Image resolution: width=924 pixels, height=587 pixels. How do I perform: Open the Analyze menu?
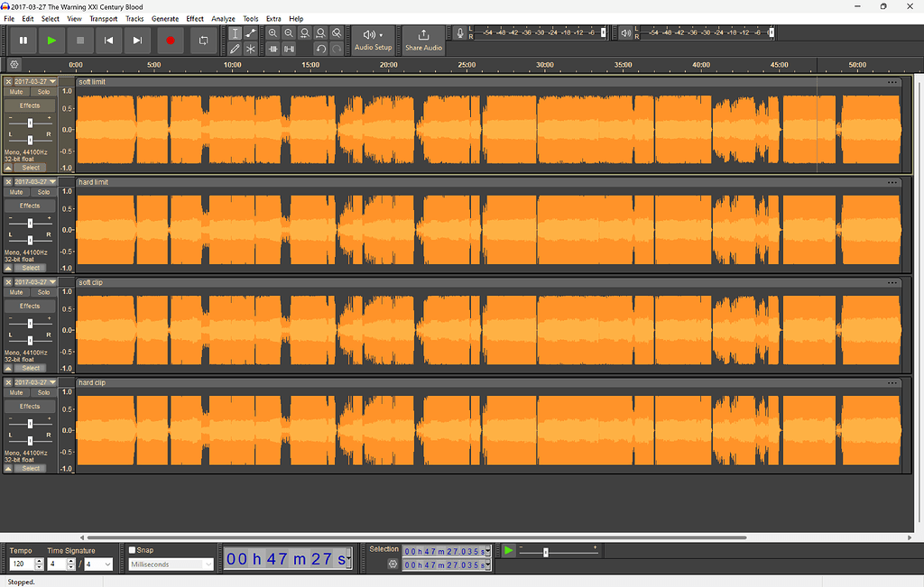223,18
